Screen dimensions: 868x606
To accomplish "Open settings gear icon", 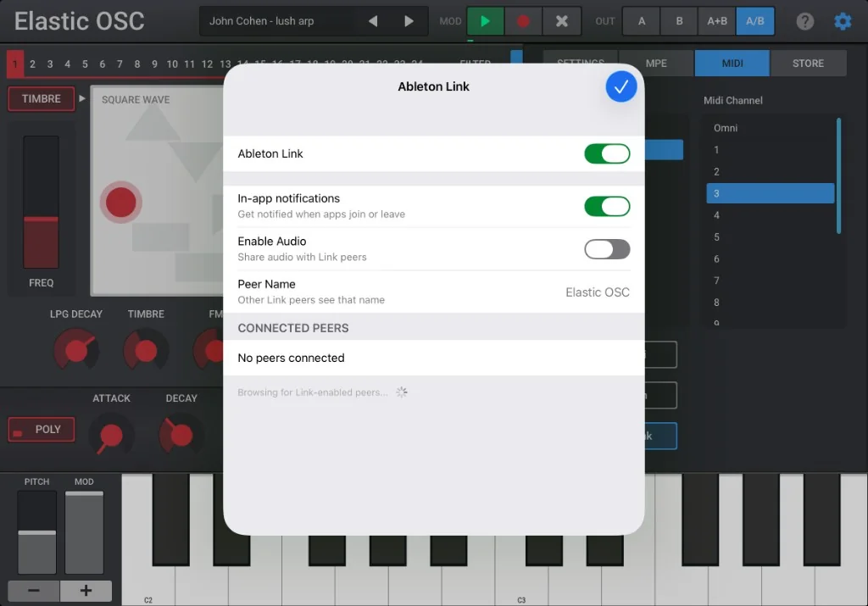I will click(x=843, y=21).
